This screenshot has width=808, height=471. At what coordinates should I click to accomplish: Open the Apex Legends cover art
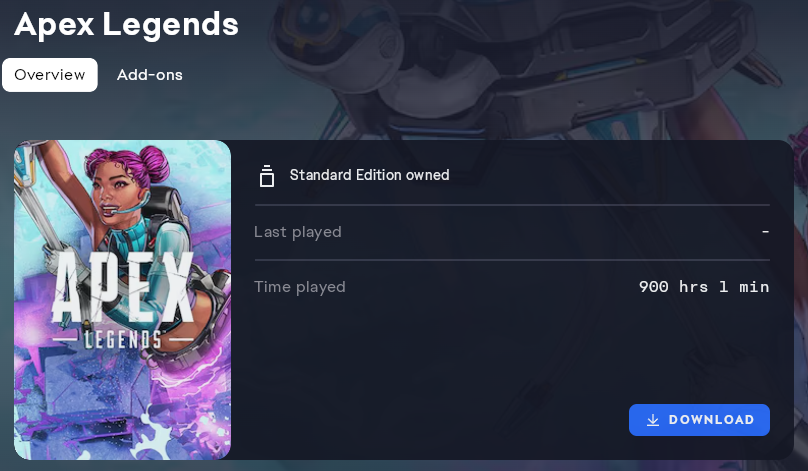123,300
